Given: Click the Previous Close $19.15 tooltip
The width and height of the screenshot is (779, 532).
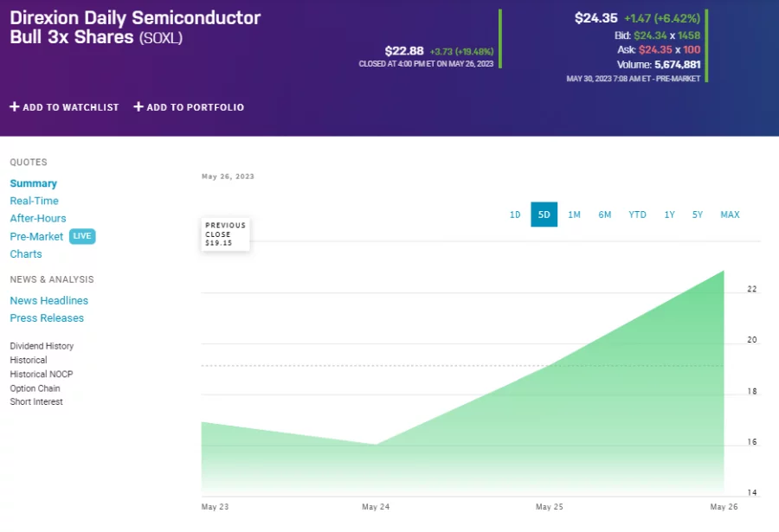Looking at the screenshot, I should [x=224, y=234].
